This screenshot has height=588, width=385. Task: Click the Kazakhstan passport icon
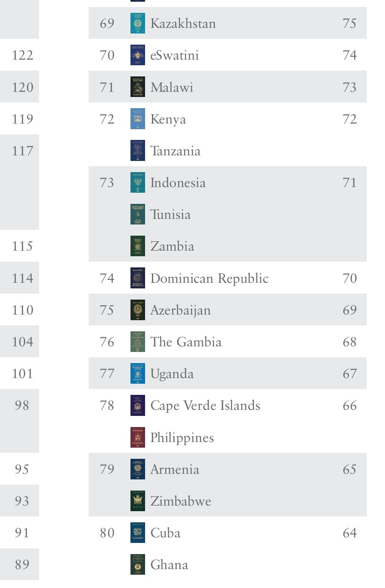coord(138,23)
